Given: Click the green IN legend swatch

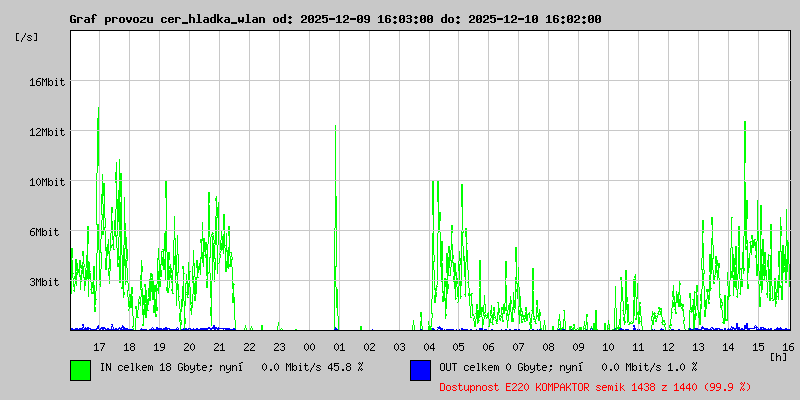Looking at the screenshot, I should [81, 370].
